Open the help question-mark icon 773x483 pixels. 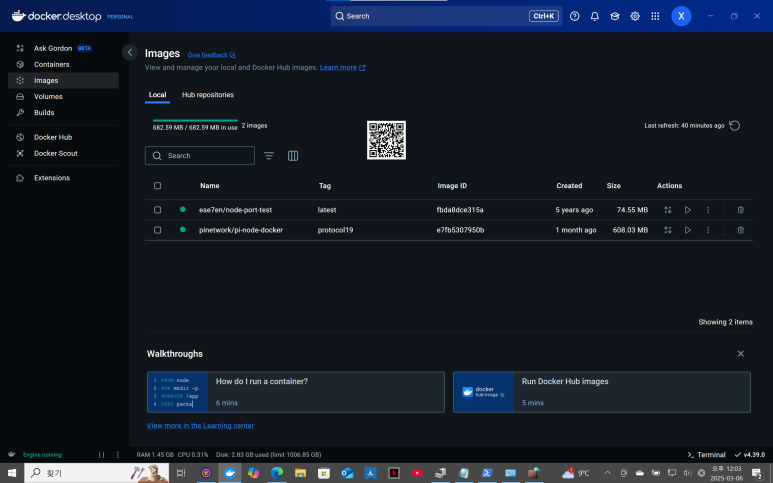tap(574, 16)
